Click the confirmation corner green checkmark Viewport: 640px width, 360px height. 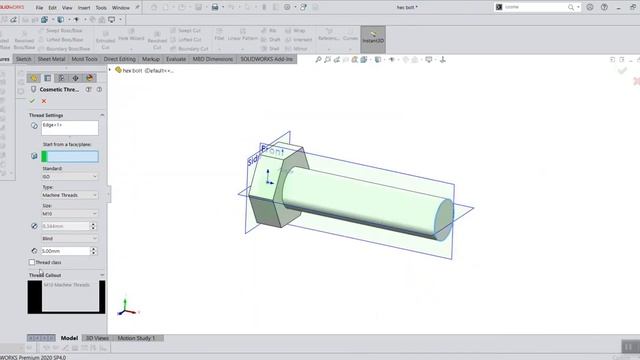(622, 71)
